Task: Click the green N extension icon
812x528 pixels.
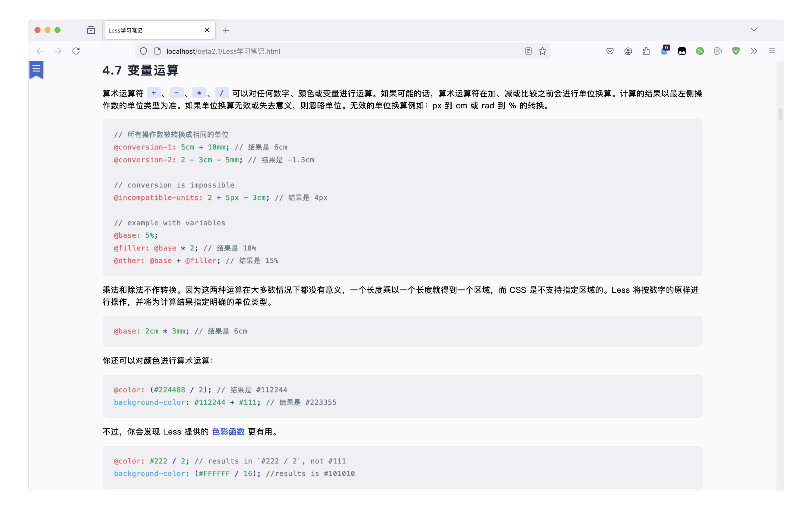Action: [x=700, y=51]
